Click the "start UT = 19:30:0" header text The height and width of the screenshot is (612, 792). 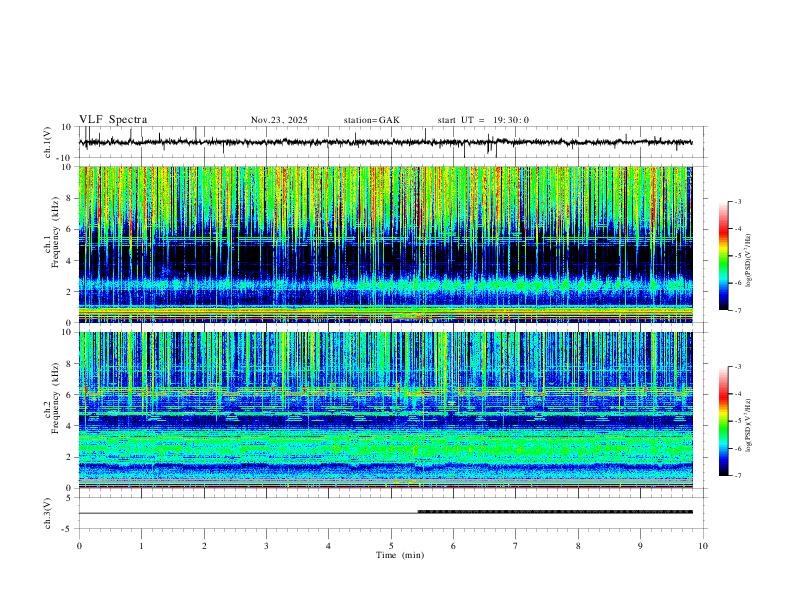coord(483,120)
